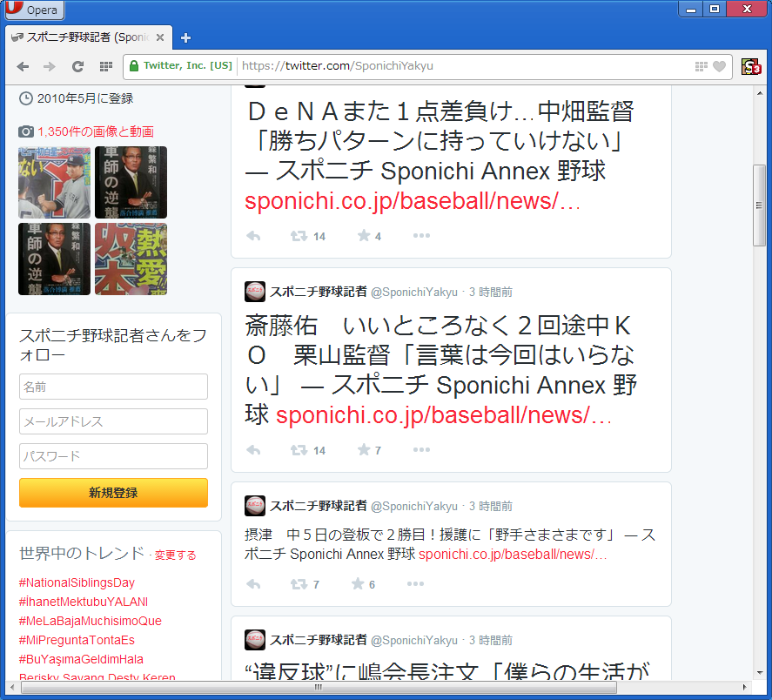This screenshot has height=700, width=772.
Task: Close the スポニチ野球記者 tab
Action: tap(160, 37)
